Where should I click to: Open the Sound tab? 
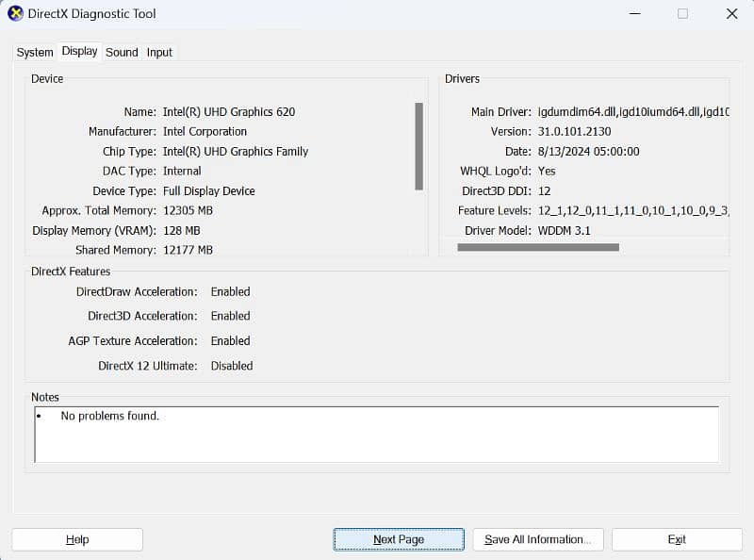click(x=122, y=53)
